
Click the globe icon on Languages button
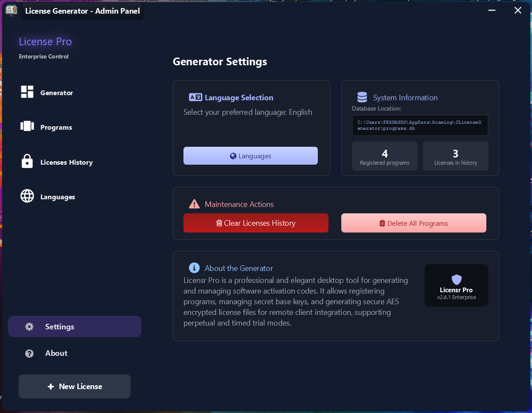233,156
